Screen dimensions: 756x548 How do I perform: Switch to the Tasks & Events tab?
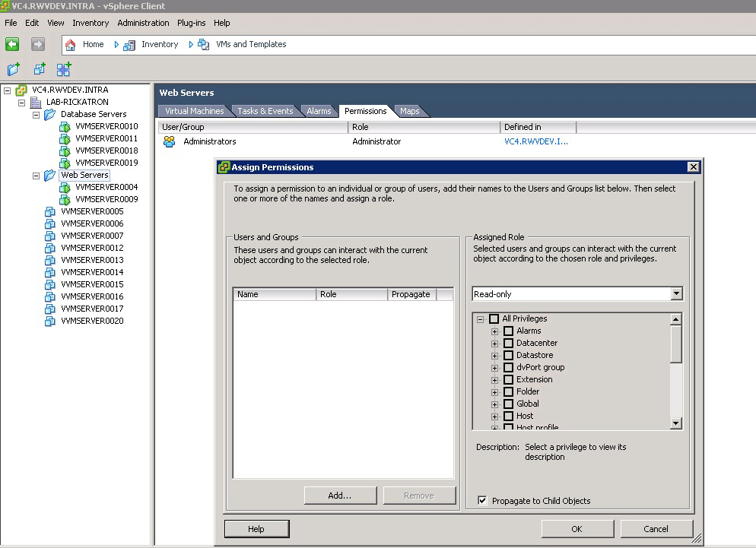(x=265, y=111)
